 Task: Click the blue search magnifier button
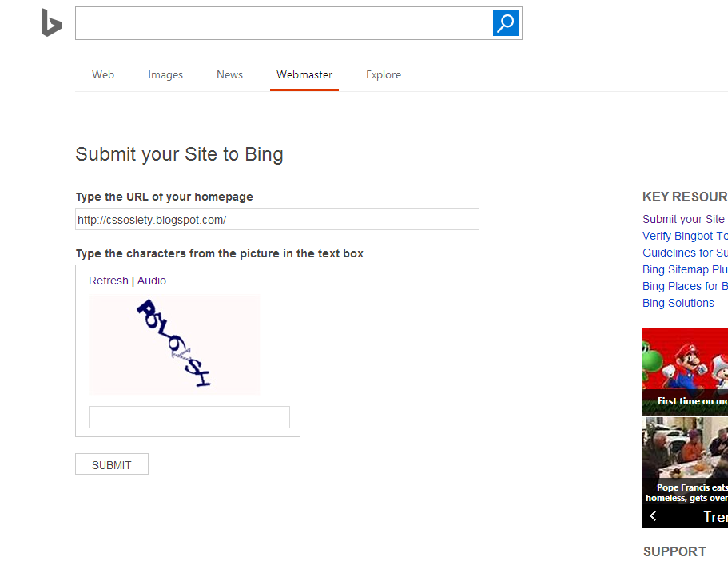click(x=505, y=23)
